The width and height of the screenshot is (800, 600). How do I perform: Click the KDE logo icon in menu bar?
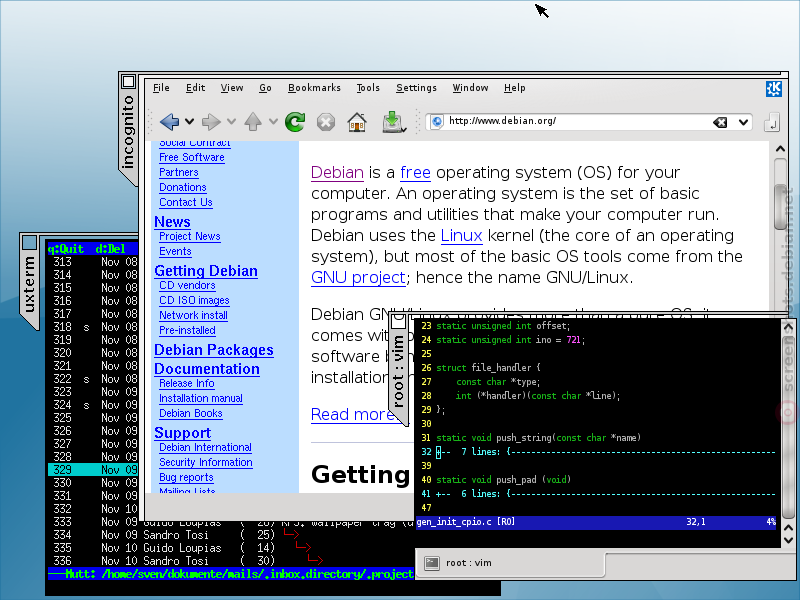[x=773, y=88]
